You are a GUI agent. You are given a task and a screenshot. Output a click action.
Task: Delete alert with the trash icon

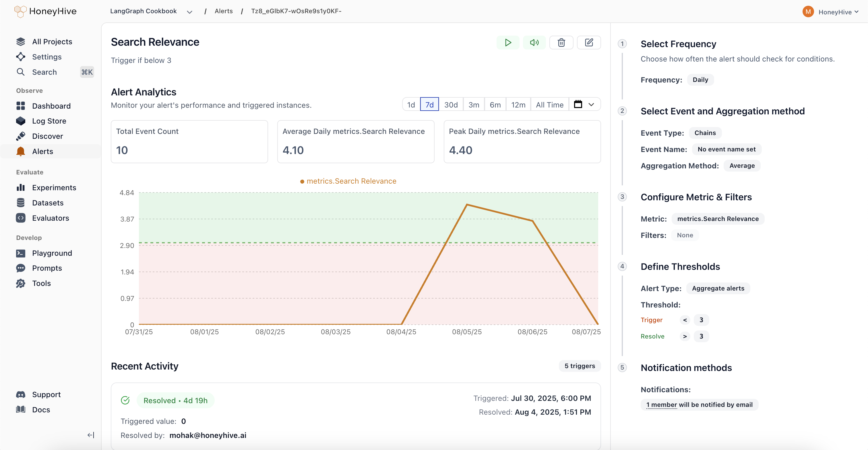point(561,43)
